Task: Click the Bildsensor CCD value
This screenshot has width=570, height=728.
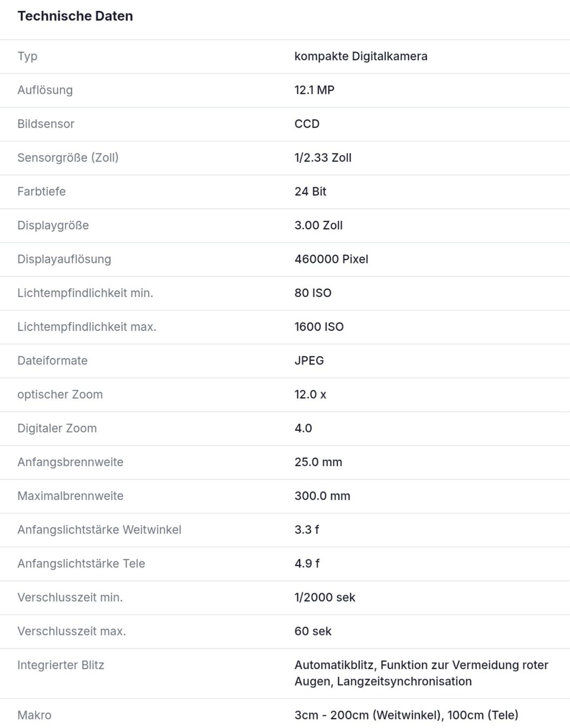Action: pyautogui.click(x=307, y=124)
